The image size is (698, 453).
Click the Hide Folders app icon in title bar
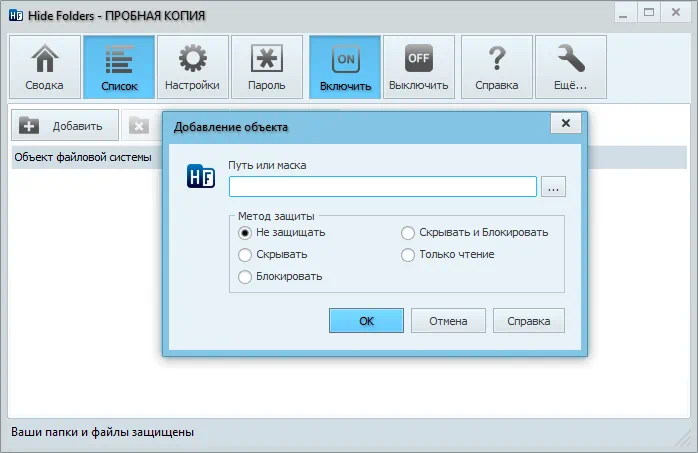coord(16,16)
